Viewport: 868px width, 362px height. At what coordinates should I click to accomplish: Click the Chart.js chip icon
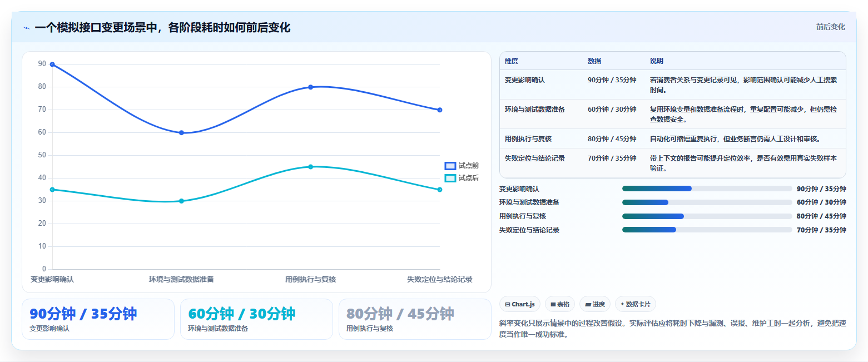[x=508, y=304]
